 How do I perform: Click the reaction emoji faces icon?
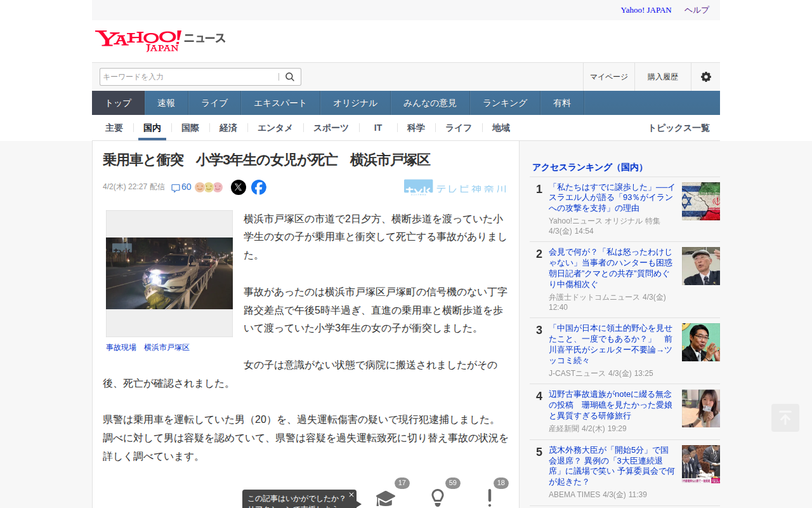tap(209, 187)
